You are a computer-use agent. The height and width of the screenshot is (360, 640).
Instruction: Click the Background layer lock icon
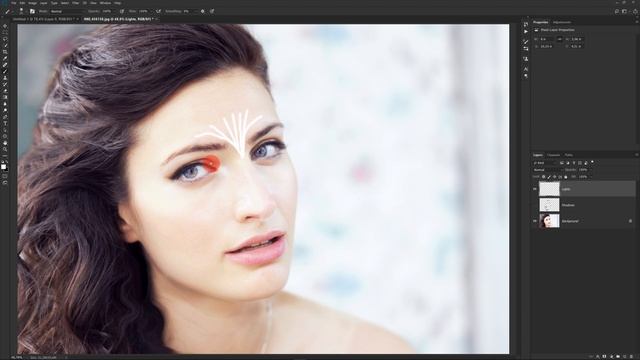(x=630, y=221)
